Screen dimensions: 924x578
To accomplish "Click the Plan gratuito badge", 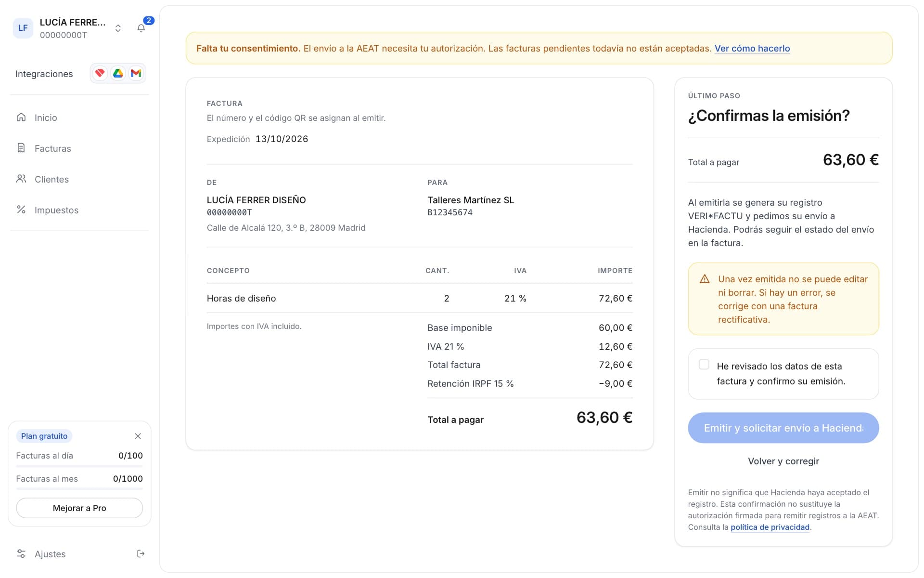I will [44, 436].
